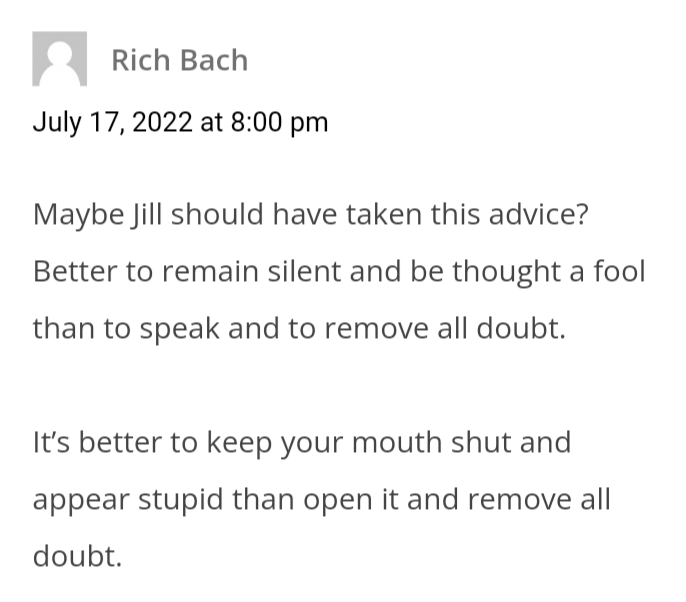Click the final word "doubt." of the comment
The height and width of the screenshot is (602, 686).
[77, 555]
